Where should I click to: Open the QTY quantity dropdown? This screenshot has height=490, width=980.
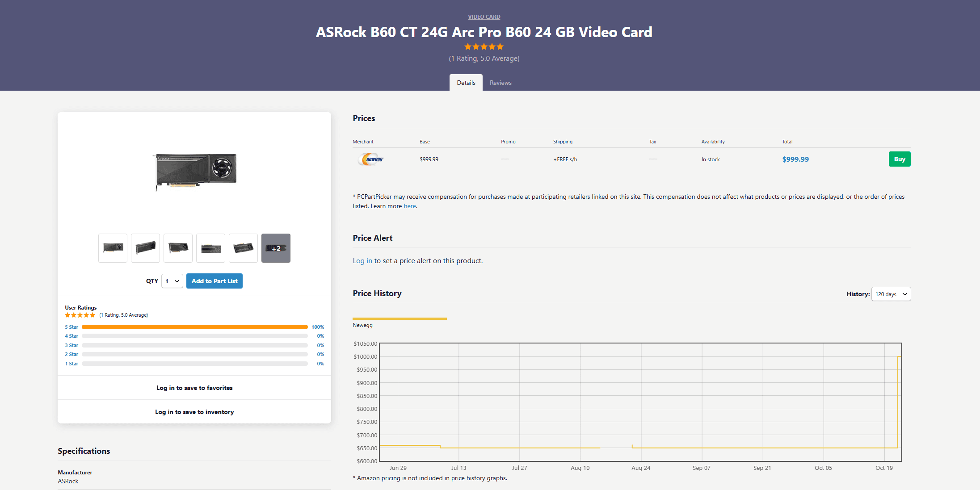pyautogui.click(x=172, y=281)
